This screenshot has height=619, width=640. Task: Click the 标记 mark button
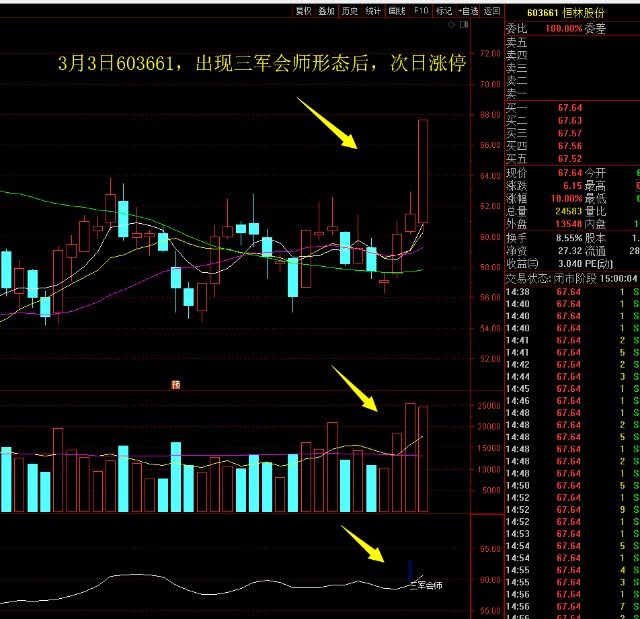click(444, 11)
